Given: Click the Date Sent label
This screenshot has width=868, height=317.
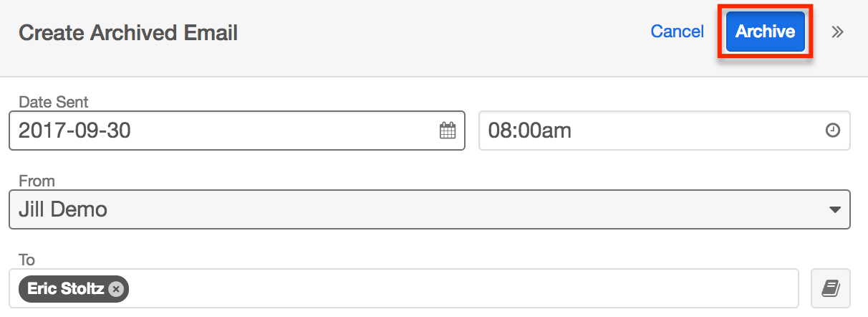Looking at the screenshot, I should [x=54, y=103].
